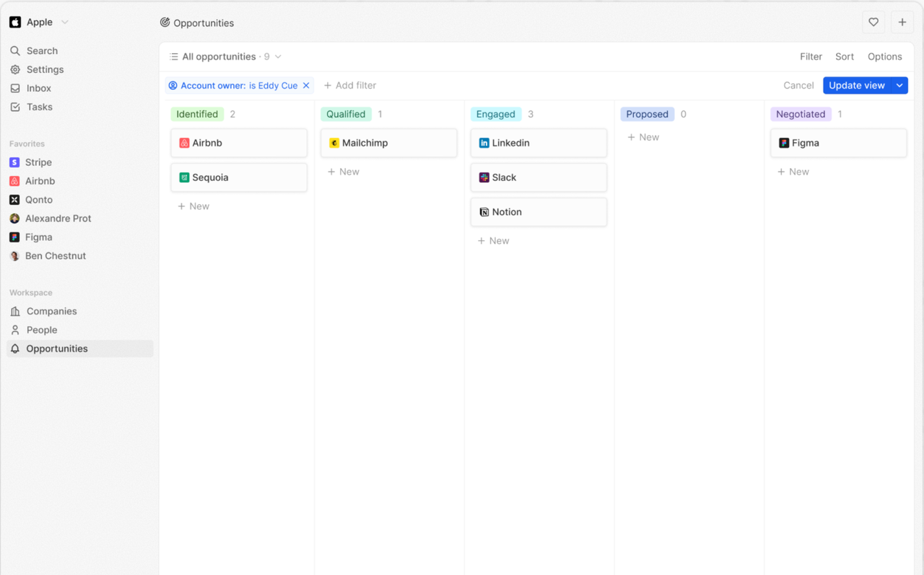924x575 pixels.
Task: Click the Opportunities target icon in header
Action: [165, 22]
